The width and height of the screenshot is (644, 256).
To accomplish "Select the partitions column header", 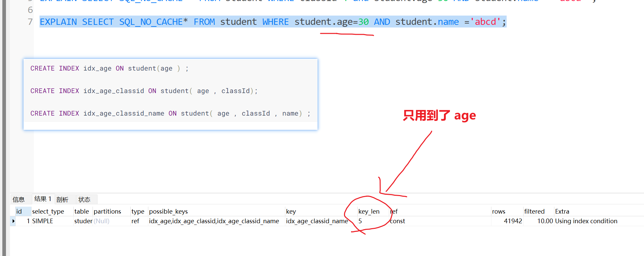I will click(107, 211).
